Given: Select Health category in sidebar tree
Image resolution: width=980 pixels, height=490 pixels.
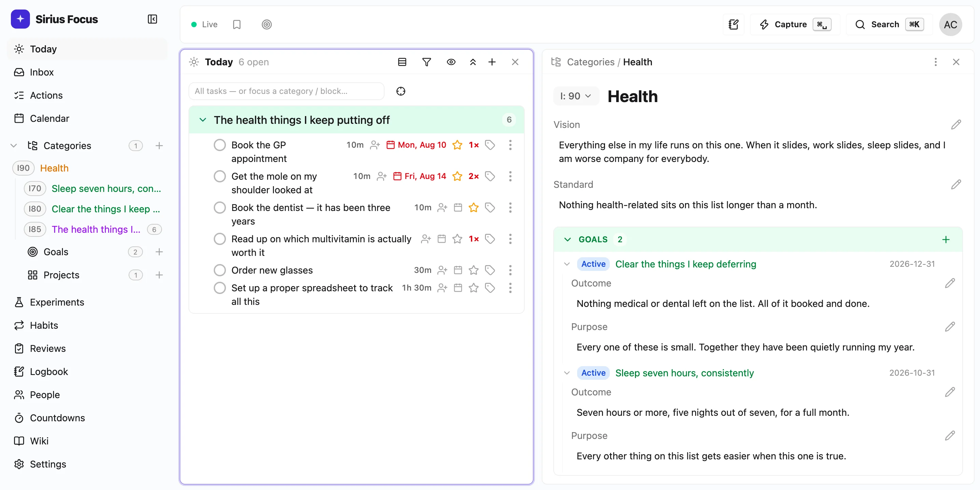Looking at the screenshot, I should click(54, 168).
